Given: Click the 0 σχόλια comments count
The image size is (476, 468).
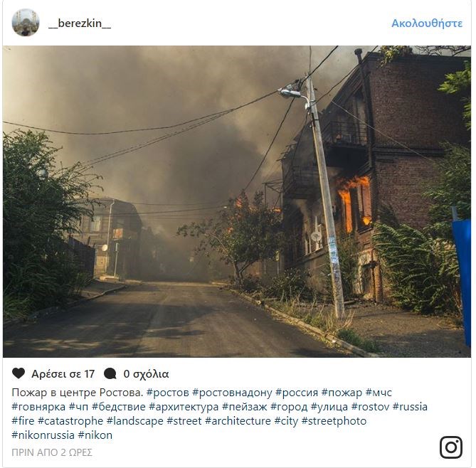Looking at the screenshot, I should pos(146,374).
